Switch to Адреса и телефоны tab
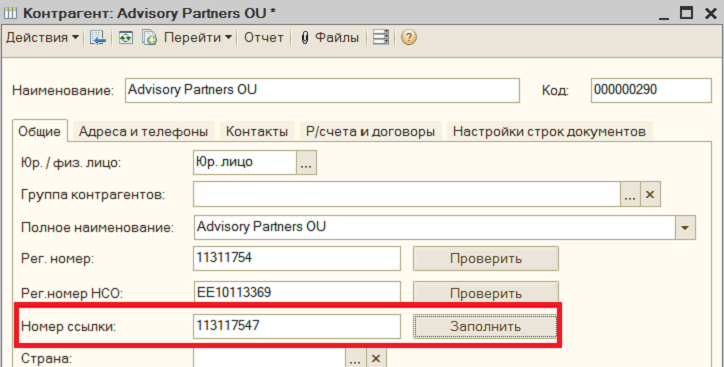 (143, 132)
